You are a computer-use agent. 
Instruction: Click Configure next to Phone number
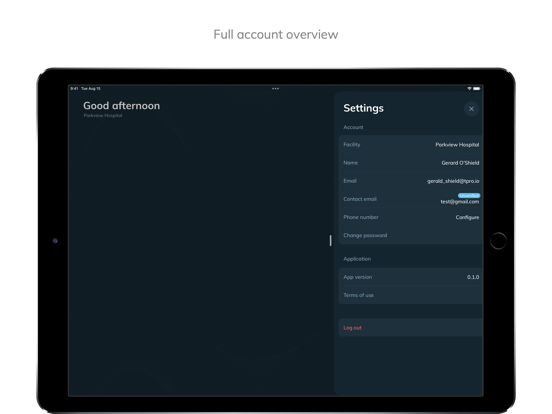click(467, 217)
